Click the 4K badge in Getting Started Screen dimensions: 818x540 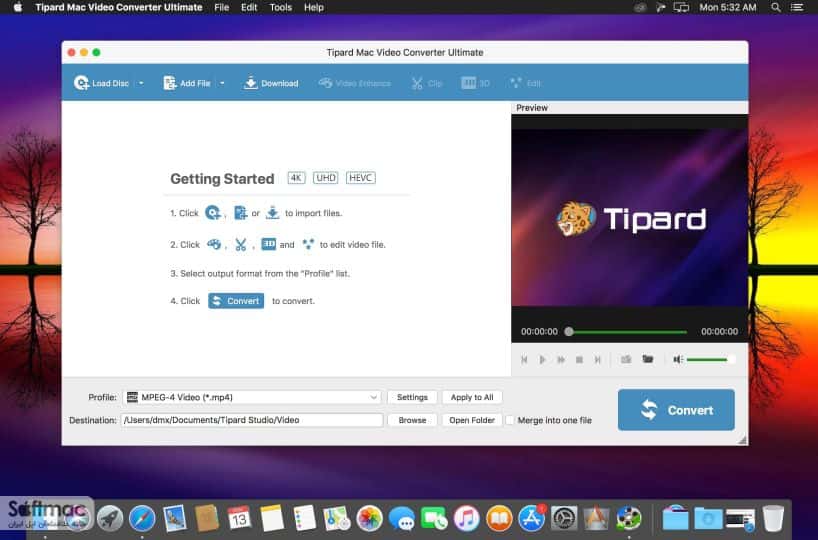point(296,178)
